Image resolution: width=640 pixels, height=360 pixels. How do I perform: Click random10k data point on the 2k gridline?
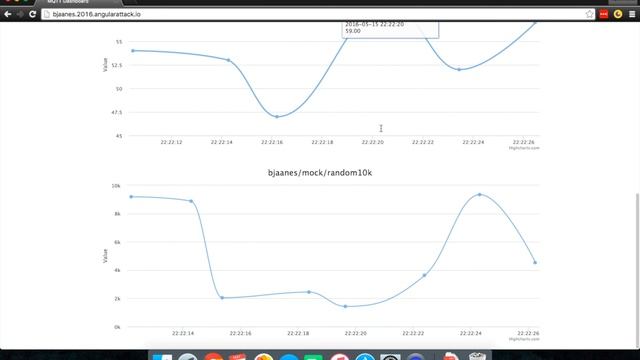click(x=222, y=298)
